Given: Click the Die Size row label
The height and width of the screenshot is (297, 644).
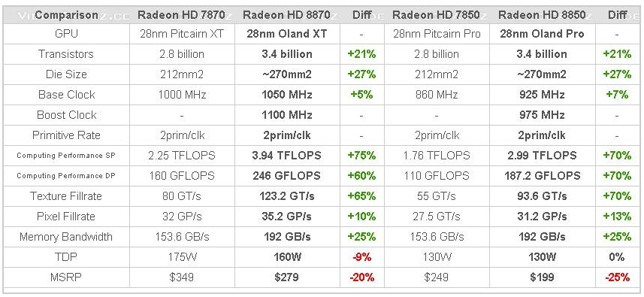Looking at the screenshot, I should pos(66,74).
